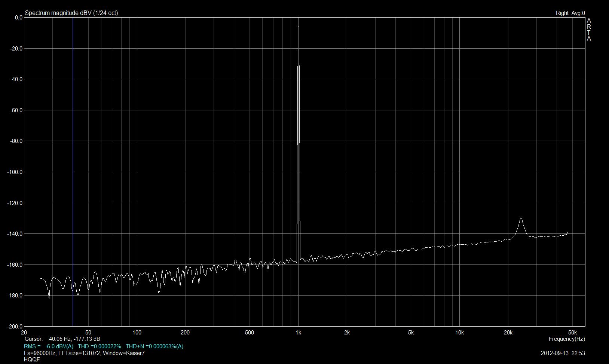Click the "-160.0" y-axis label
Image resolution: width=609 pixels, height=364 pixels.
(15, 265)
